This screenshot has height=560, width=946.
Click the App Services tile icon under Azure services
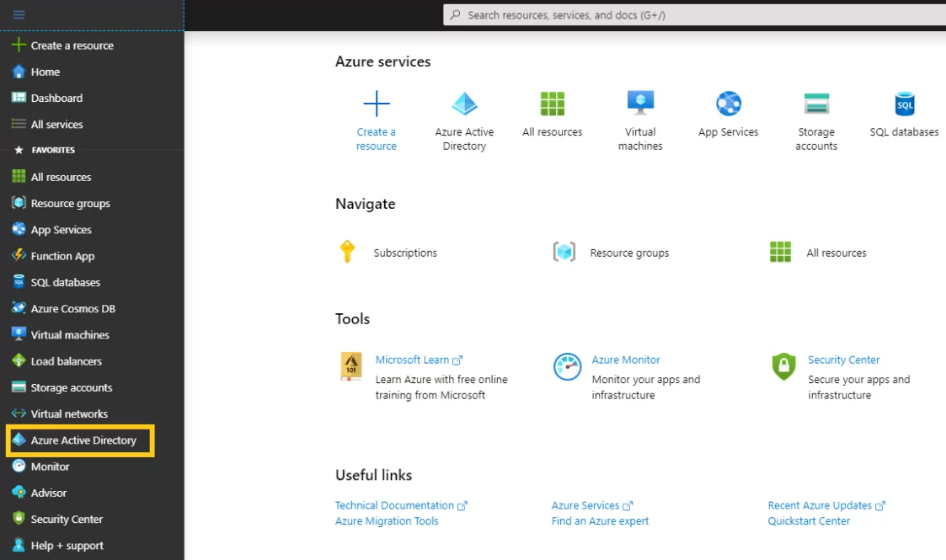point(729,104)
